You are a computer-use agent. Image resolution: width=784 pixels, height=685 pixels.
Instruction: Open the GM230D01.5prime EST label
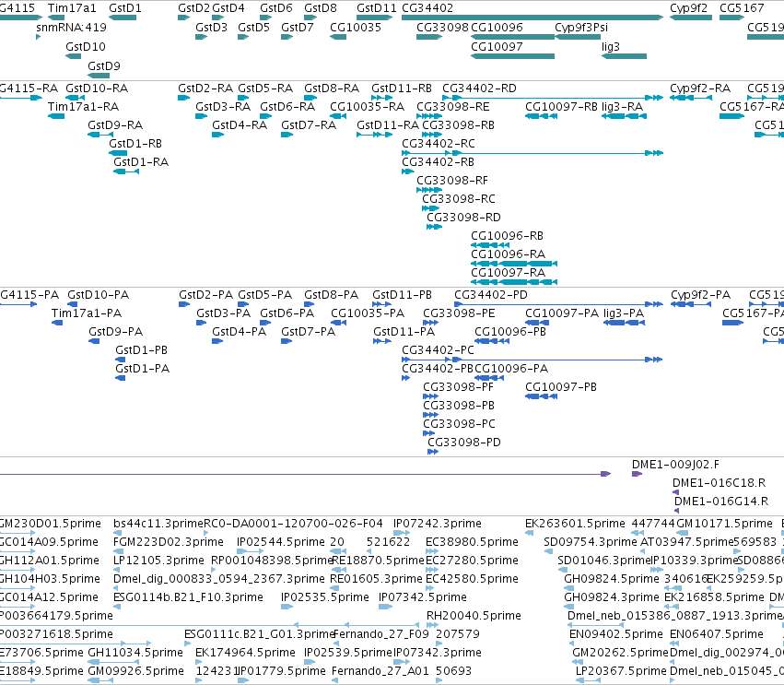pyautogui.click(x=50, y=524)
